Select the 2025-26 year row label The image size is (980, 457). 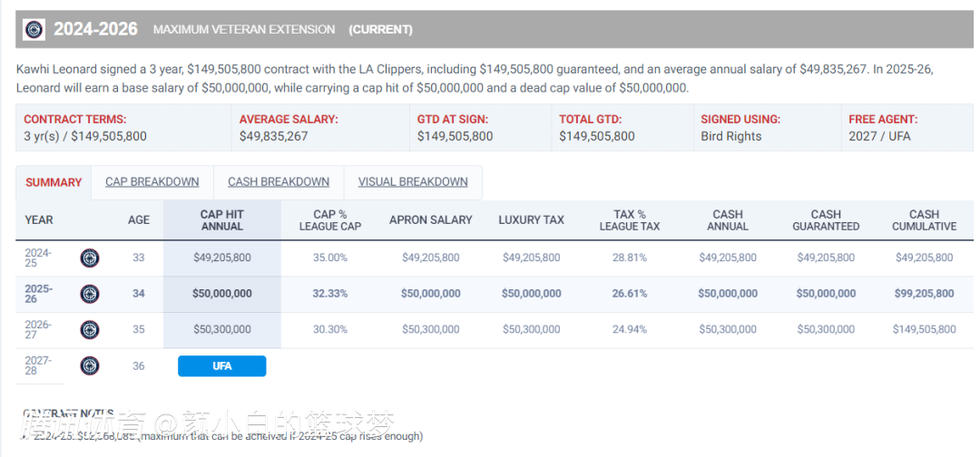38,294
